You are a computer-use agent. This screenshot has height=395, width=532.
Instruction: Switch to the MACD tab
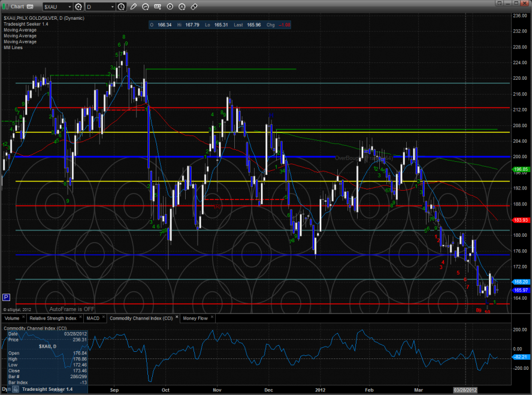[92, 318]
